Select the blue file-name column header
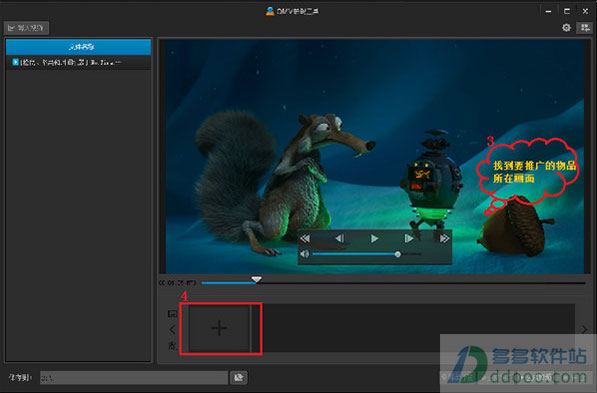 click(78, 47)
